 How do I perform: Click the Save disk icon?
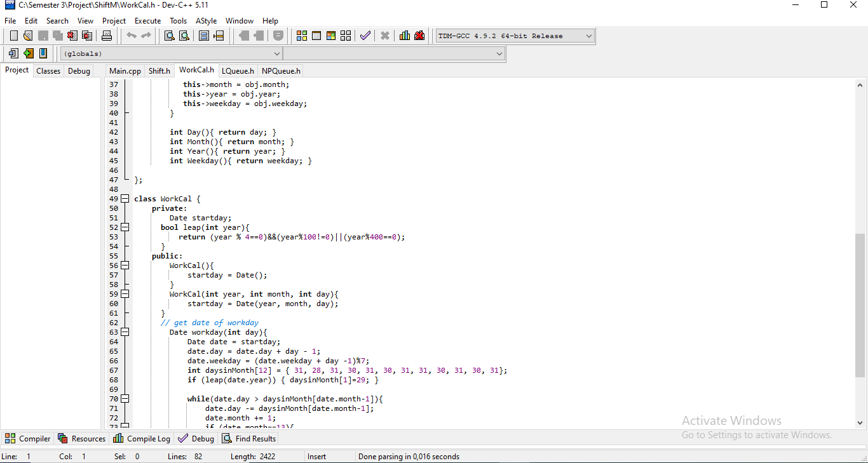tap(43, 36)
